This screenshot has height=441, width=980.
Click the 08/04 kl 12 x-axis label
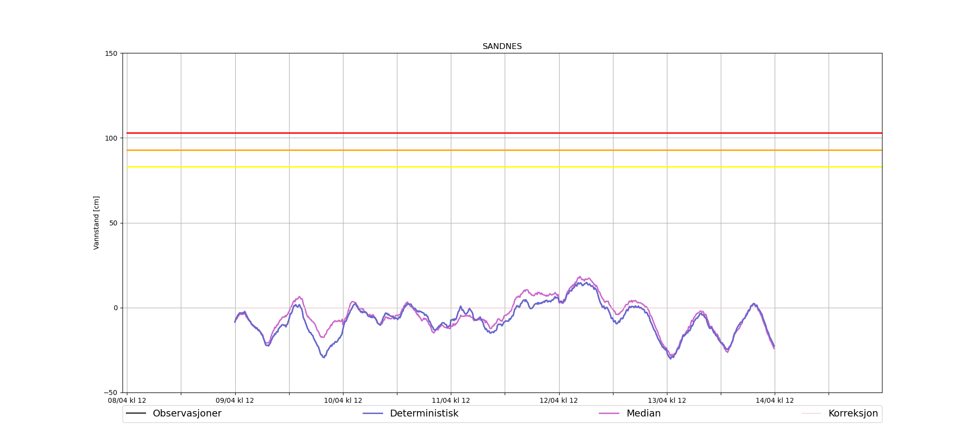pyautogui.click(x=127, y=401)
